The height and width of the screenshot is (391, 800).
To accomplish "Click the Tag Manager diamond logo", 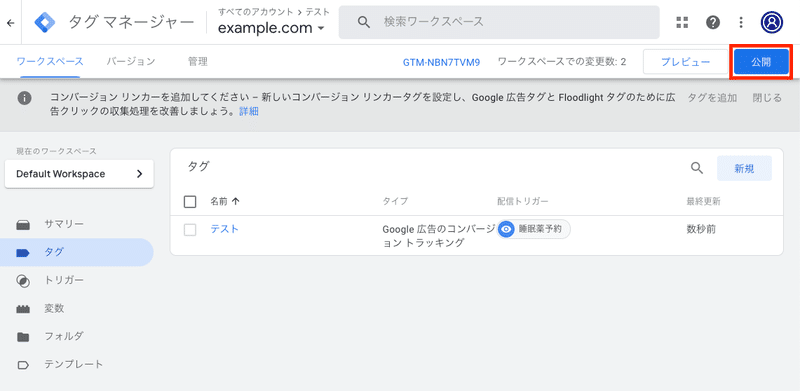I will pos(45,22).
